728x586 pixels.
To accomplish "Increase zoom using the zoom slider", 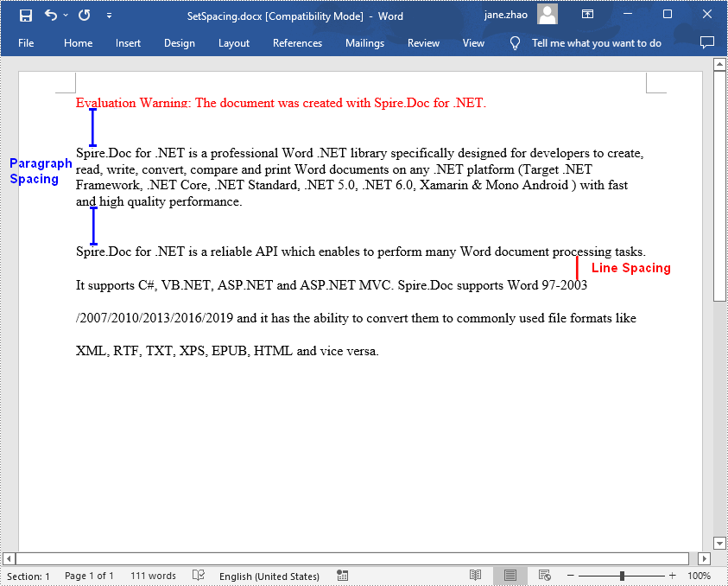I will (672, 575).
